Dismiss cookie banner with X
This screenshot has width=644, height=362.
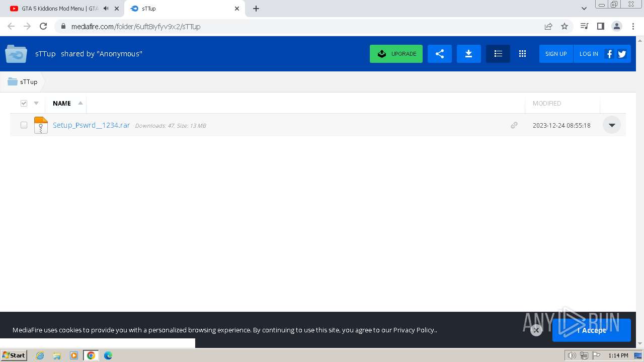point(536,330)
